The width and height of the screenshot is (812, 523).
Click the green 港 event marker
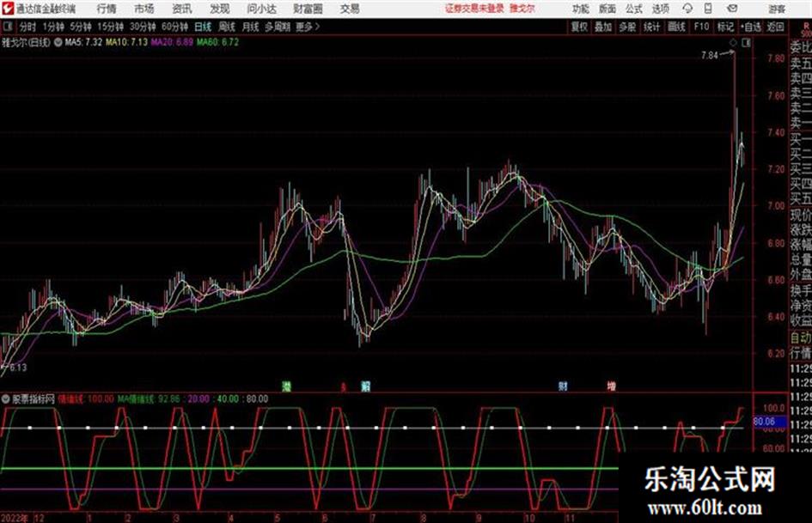coord(286,386)
